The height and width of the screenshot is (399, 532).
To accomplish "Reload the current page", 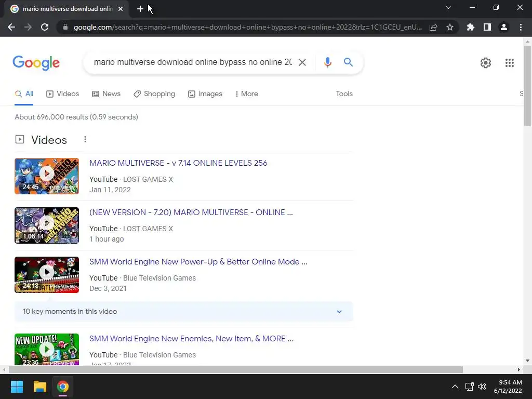I will coord(45,27).
